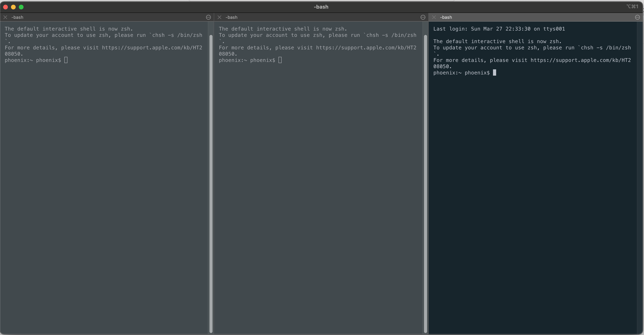
Task: Enter full screen with green button
Action: pos(21,7)
